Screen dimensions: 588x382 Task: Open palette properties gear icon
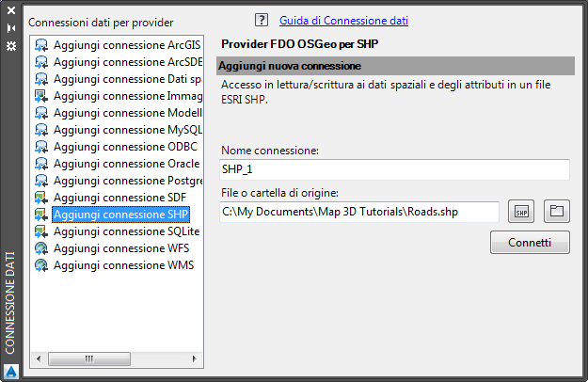coord(11,44)
